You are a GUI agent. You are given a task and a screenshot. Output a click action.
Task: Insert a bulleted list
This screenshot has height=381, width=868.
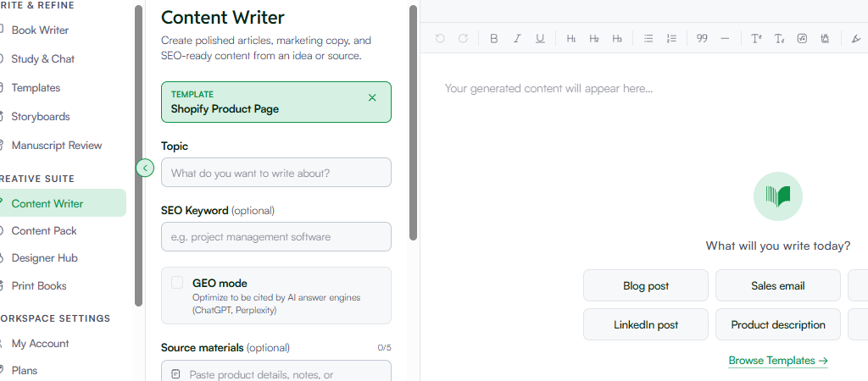[x=648, y=38]
